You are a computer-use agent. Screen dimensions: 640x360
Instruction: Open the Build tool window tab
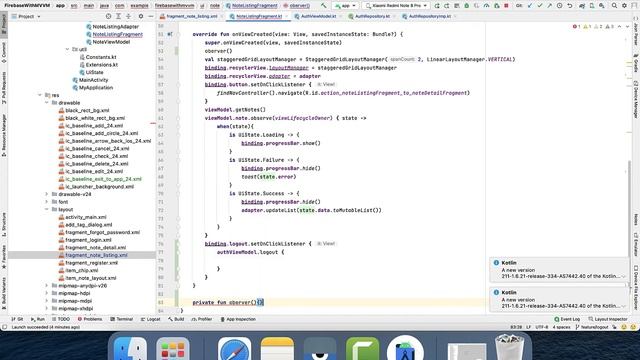coord(176,319)
